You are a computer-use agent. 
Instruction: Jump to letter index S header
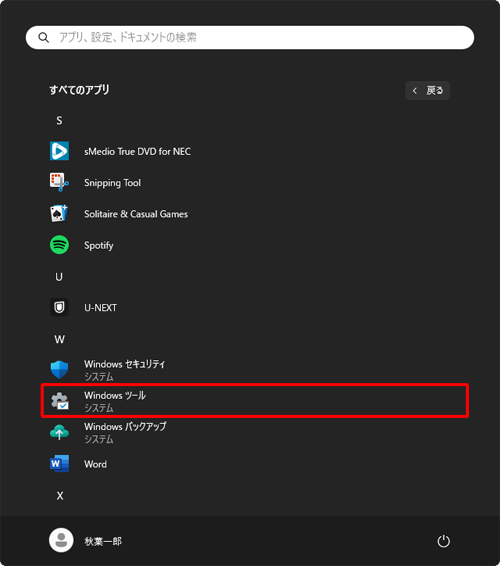pos(59,120)
